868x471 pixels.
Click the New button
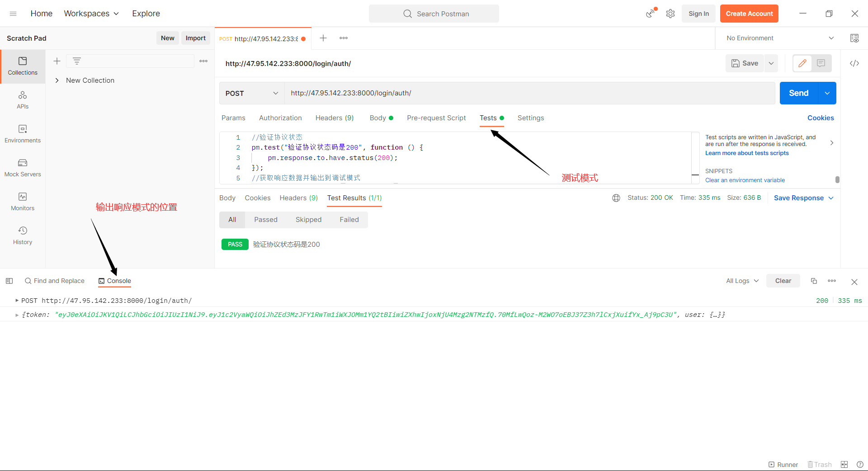click(x=168, y=38)
